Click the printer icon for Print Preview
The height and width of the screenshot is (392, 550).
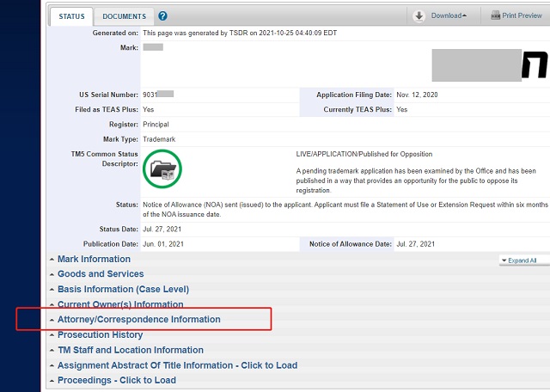495,15
